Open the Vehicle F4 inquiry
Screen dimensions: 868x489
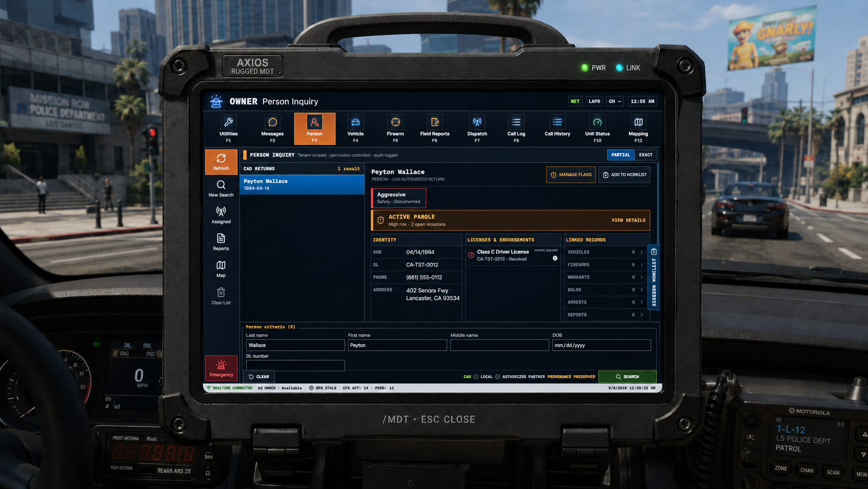356,128
